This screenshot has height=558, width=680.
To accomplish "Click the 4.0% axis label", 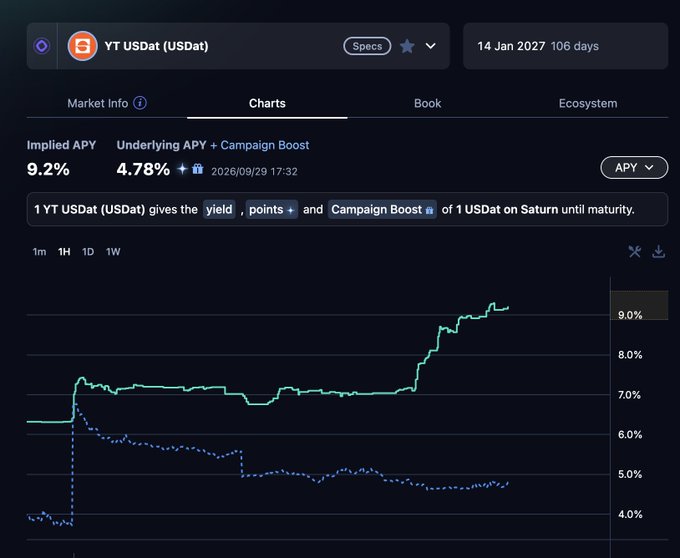I will (630, 514).
